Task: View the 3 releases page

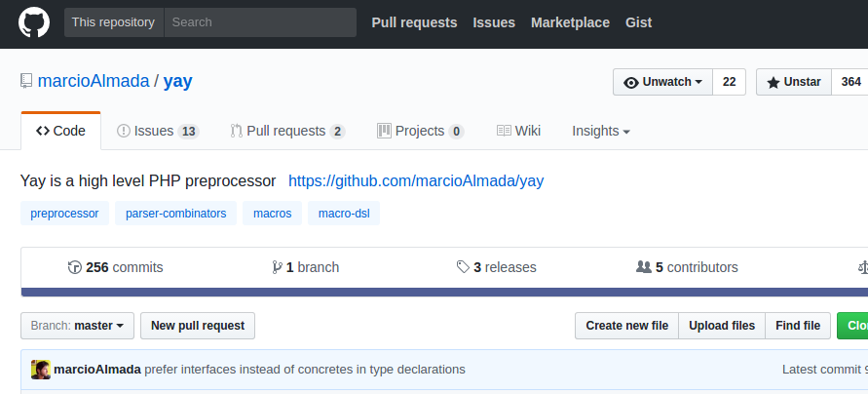Action: (x=497, y=267)
